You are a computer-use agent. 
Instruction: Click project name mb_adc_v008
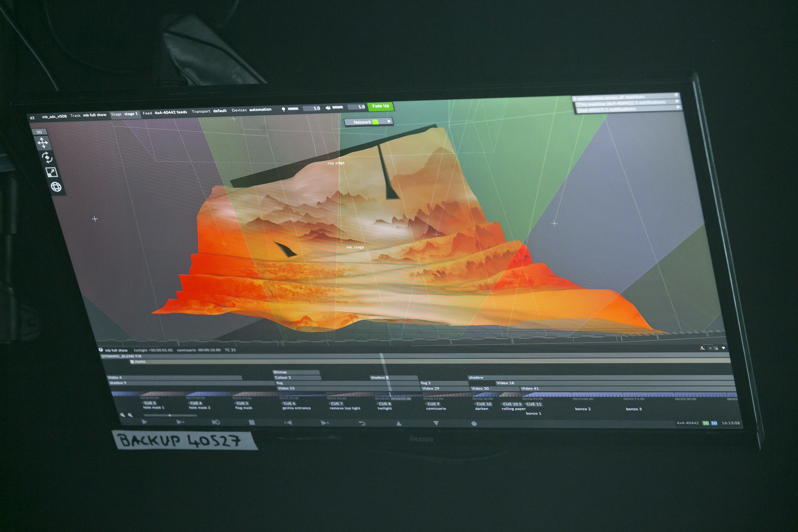click(x=54, y=116)
